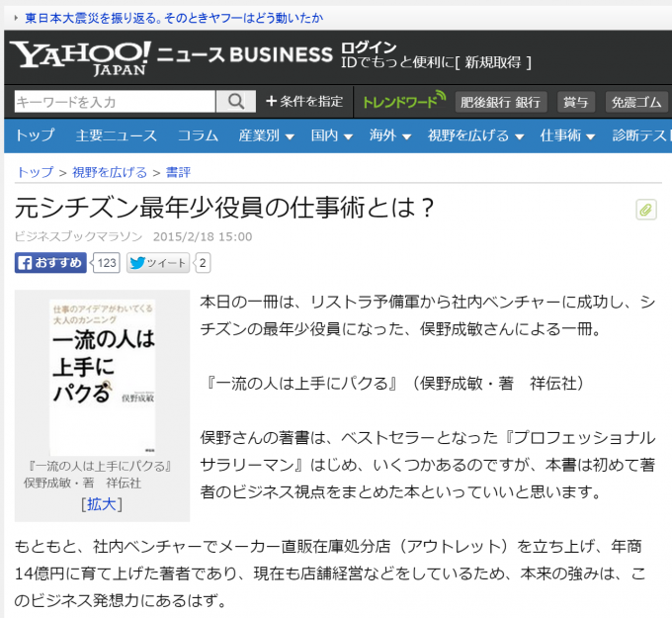Click the トレンドワード label icon
This screenshot has height=618, width=672.
404,102
